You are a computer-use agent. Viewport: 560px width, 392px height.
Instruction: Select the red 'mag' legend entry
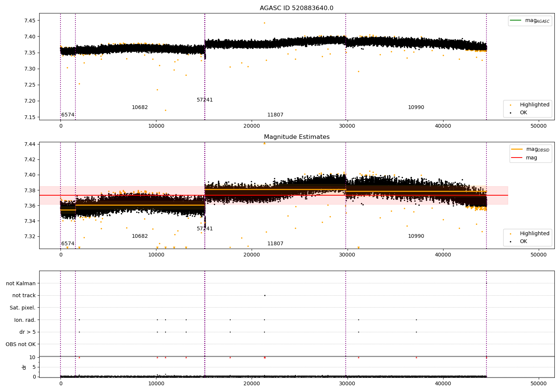point(524,158)
